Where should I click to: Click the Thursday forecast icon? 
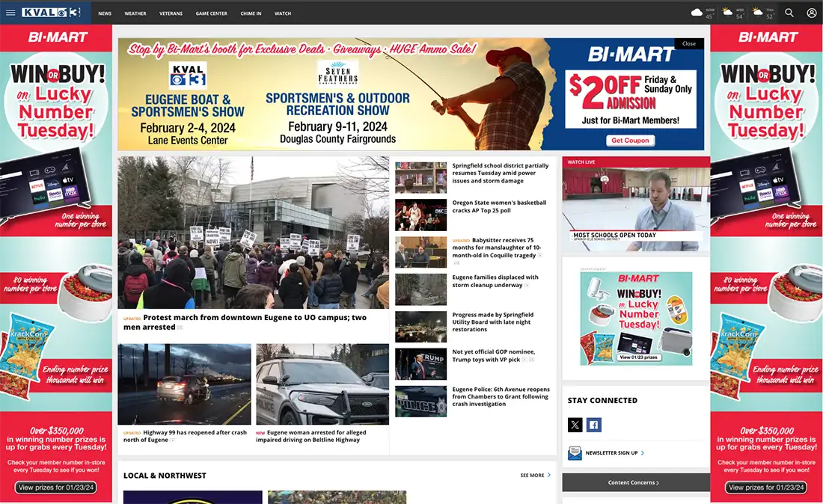coord(757,12)
